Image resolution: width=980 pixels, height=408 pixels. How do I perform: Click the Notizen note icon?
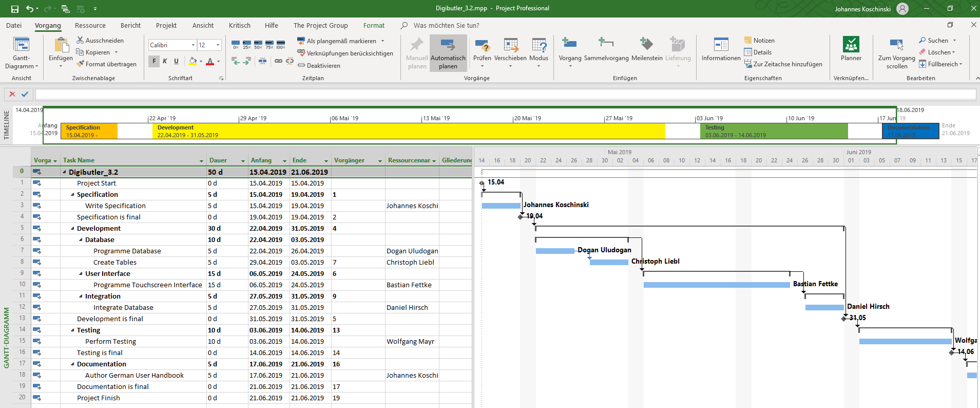[x=748, y=40]
